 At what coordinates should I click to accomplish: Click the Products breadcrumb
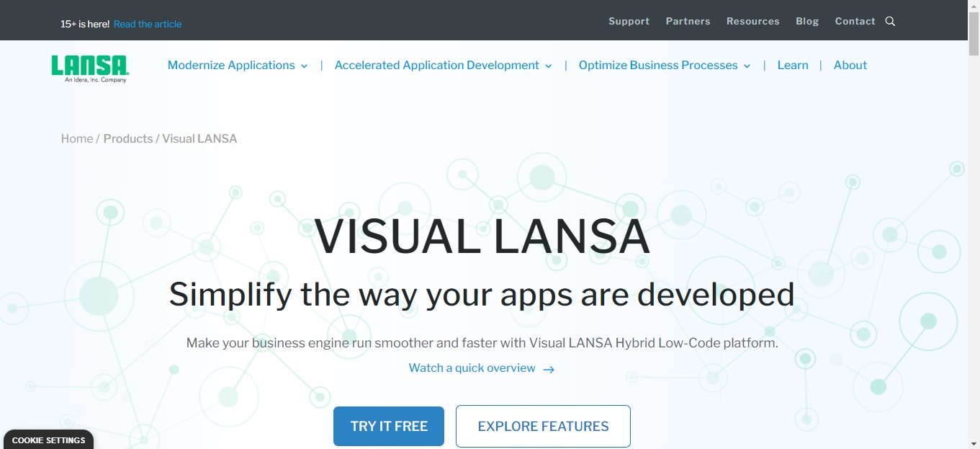pos(128,138)
